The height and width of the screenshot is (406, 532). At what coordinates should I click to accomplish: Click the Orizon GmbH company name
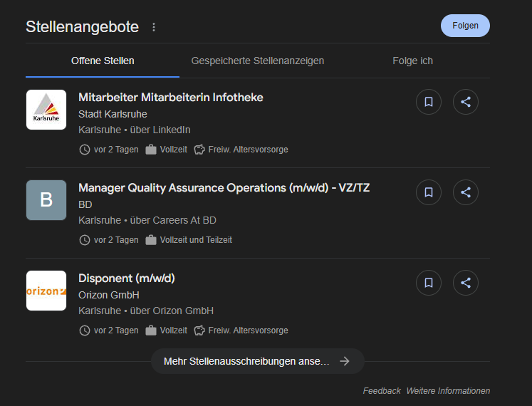point(108,295)
